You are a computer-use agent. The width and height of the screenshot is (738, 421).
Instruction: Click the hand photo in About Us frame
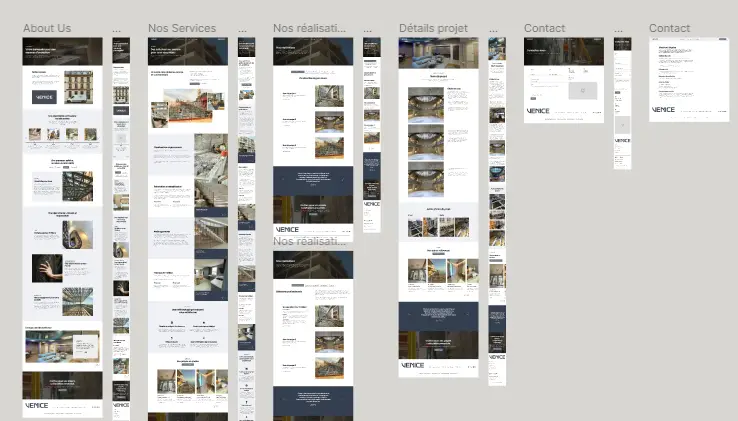[47, 268]
